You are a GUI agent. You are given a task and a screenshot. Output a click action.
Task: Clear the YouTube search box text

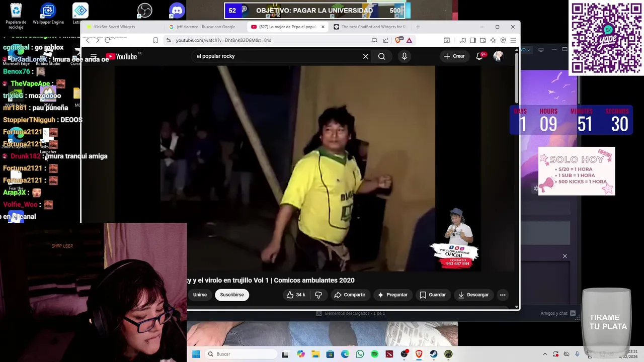366,56
